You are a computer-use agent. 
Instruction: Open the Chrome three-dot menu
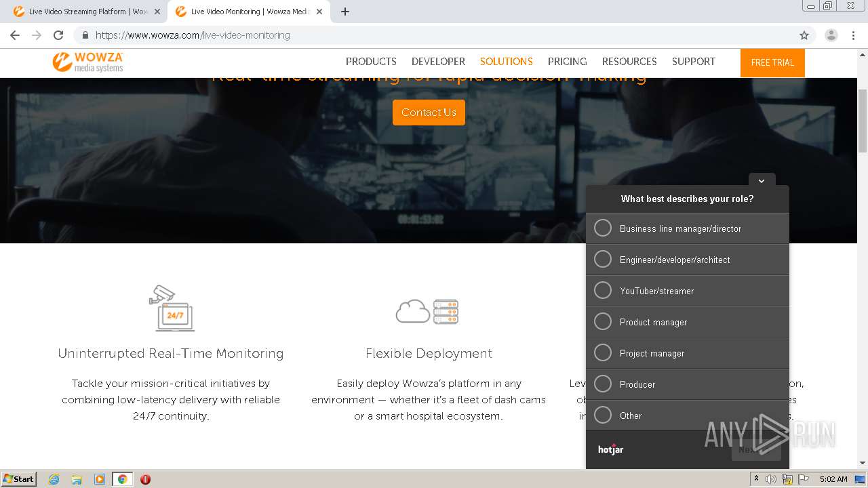coord(853,35)
